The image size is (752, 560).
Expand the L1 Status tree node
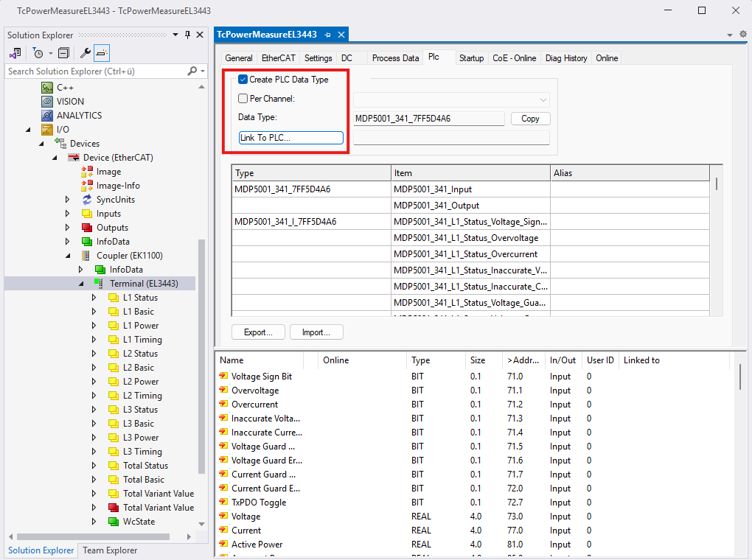[94, 298]
